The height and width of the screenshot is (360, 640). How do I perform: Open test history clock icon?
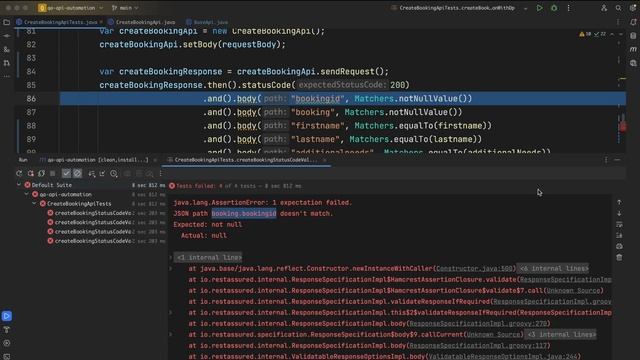tap(114, 174)
